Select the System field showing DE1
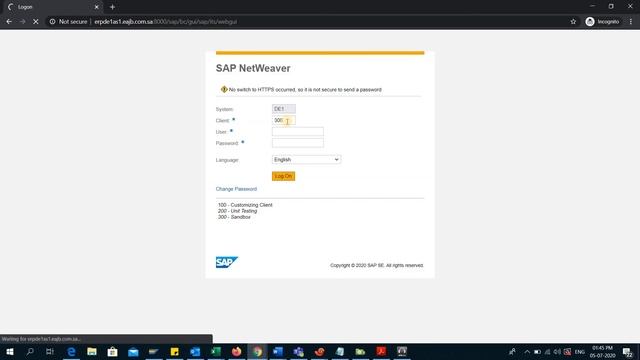The height and width of the screenshot is (360, 640). pos(284,109)
